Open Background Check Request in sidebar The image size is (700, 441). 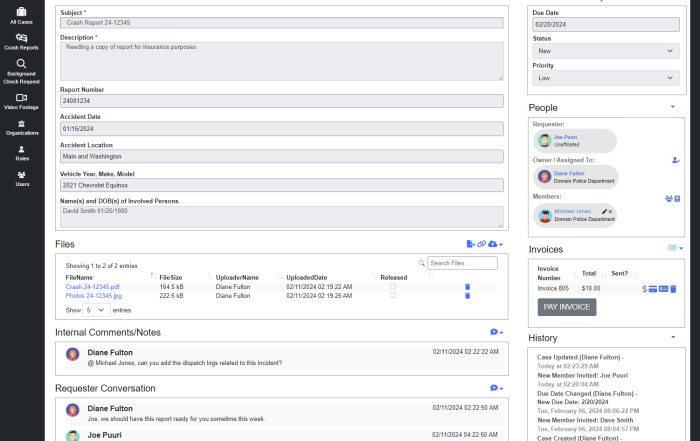pyautogui.click(x=21, y=71)
